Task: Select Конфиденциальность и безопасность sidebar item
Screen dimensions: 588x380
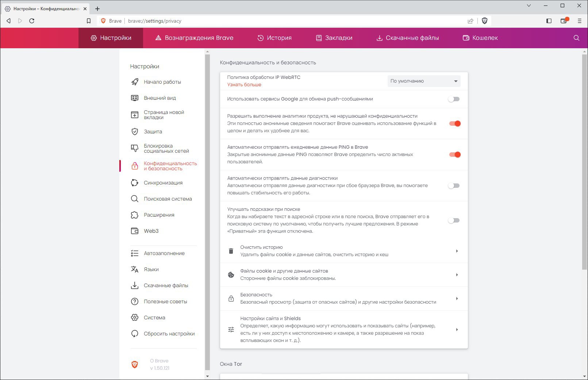Action: coord(164,166)
